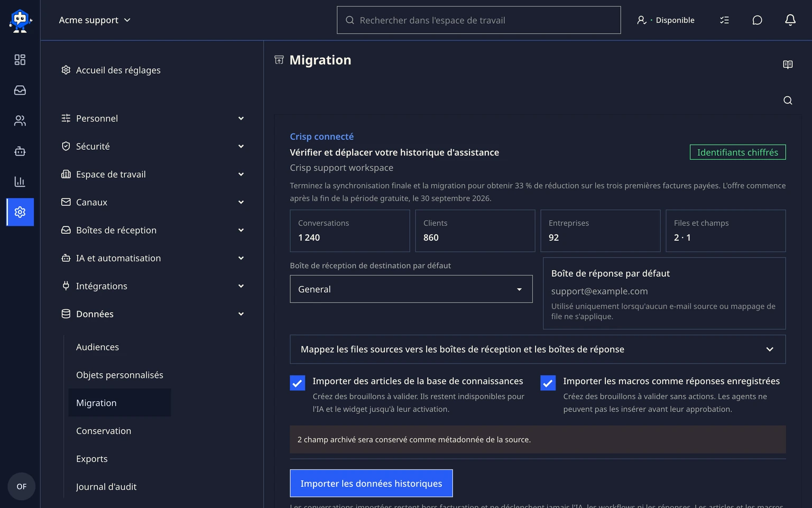Click the tray icon beside Boîtes de réception
The height and width of the screenshot is (508, 812).
[66, 230]
